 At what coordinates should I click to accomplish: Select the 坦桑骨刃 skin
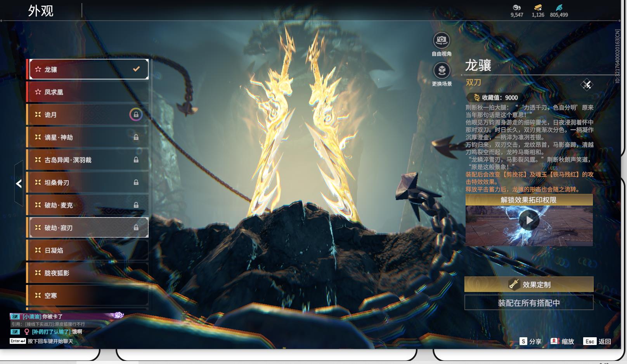coord(89,182)
